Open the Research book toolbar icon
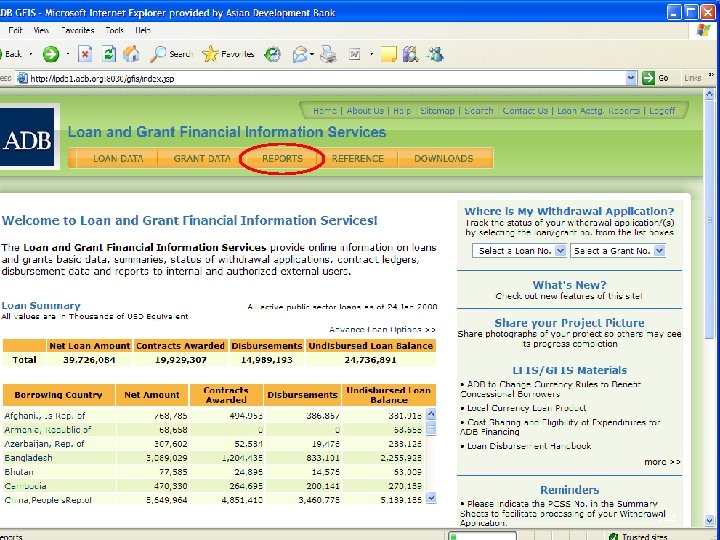720x540 pixels. coord(411,55)
